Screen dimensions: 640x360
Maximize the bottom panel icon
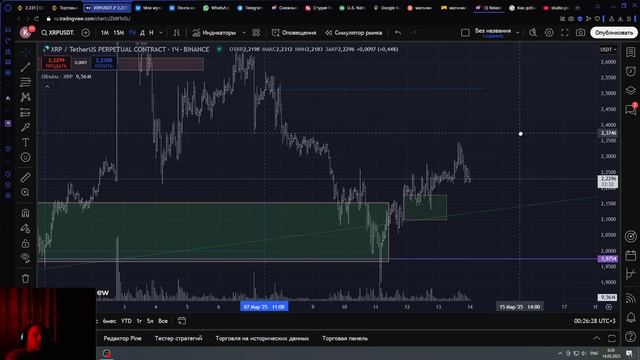[x=611, y=338]
